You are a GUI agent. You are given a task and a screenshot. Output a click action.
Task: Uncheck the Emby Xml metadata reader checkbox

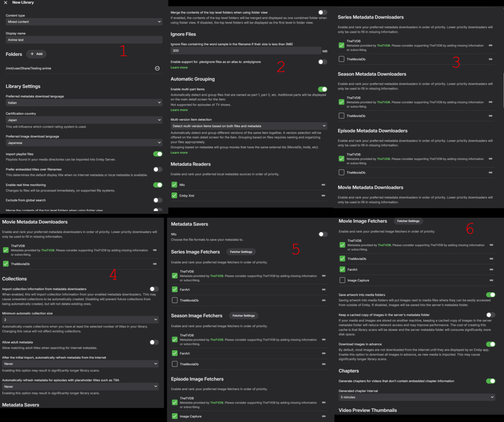(x=174, y=196)
